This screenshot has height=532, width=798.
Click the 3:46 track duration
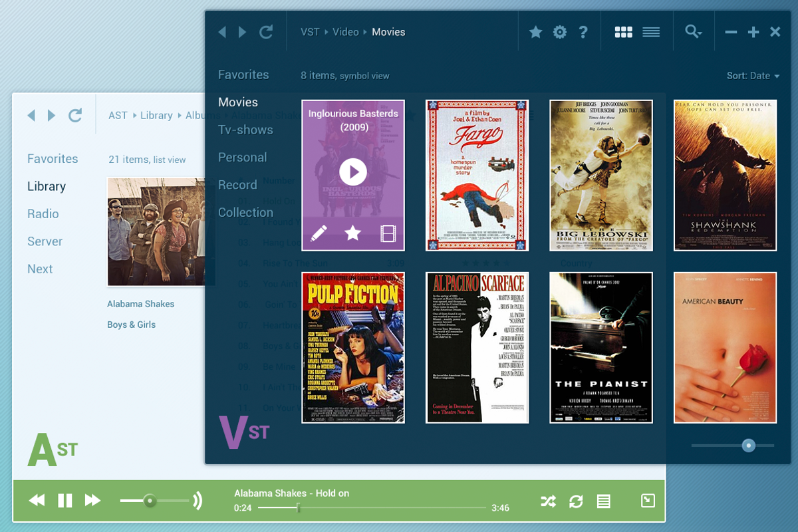(x=501, y=508)
